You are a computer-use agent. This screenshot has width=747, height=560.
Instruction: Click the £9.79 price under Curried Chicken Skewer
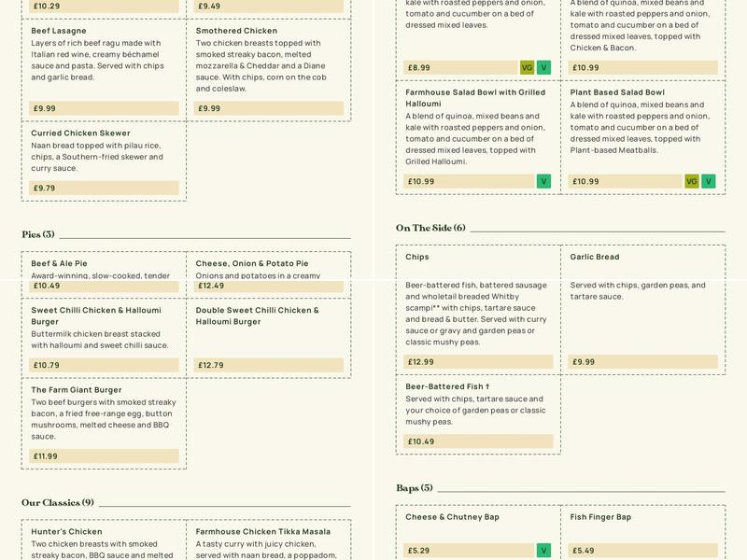click(x=104, y=188)
